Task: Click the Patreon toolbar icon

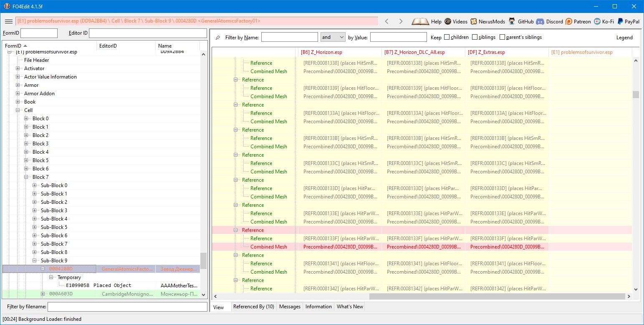Action: coord(569,21)
